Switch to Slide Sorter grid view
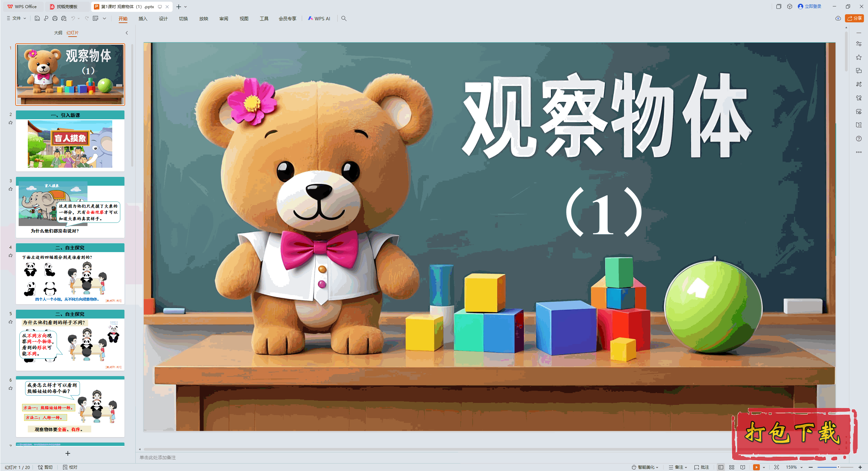The height and width of the screenshot is (471, 868). click(x=732, y=467)
